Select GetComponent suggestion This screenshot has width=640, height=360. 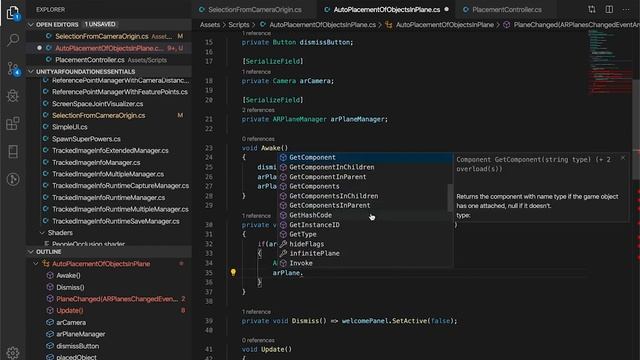point(365,158)
